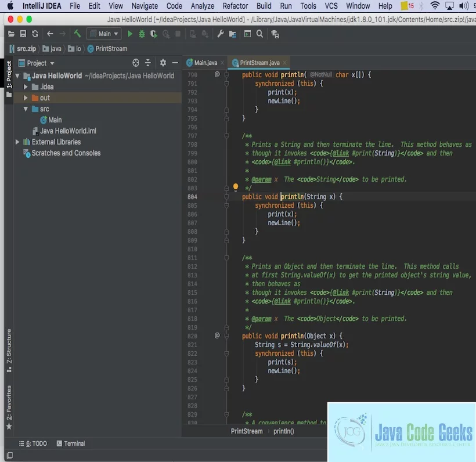The image size is (476, 462).
Task: Click the volume icon in menu bar
Action: 464,5
